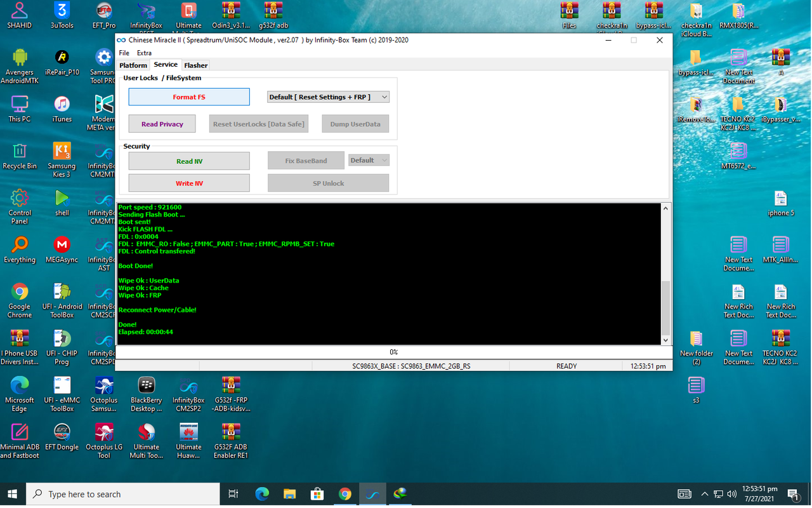Open the iphone 5 document icon
This screenshot has width=812, height=508.
[x=781, y=203]
